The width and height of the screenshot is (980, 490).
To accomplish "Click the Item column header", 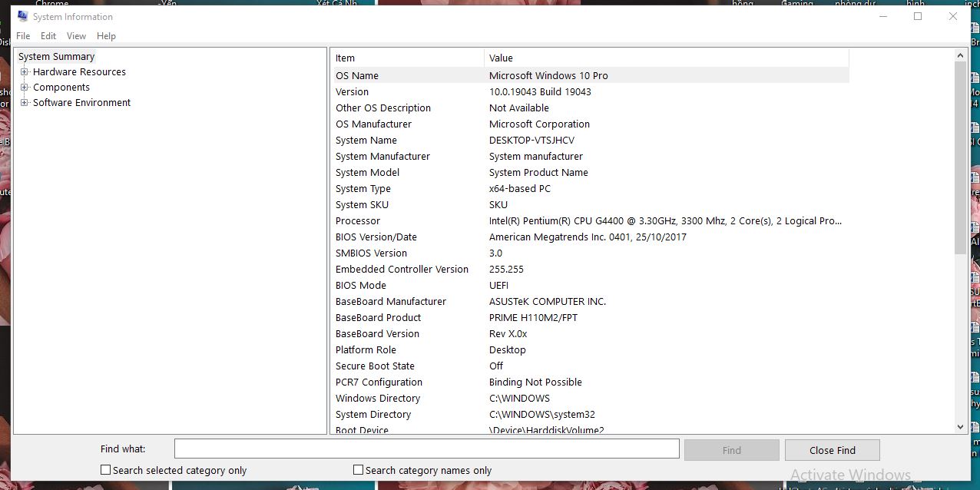I will 407,58.
